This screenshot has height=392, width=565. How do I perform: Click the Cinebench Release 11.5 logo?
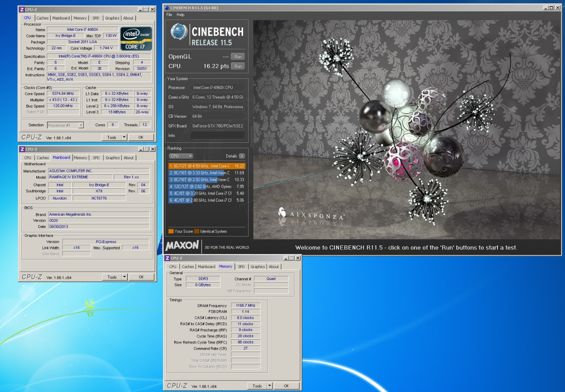(x=207, y=35)
